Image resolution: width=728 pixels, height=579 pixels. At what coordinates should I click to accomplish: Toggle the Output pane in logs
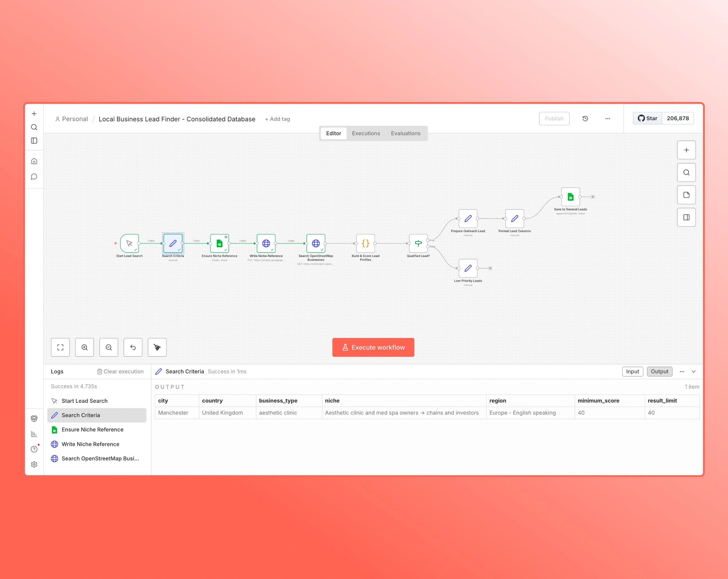659,371
